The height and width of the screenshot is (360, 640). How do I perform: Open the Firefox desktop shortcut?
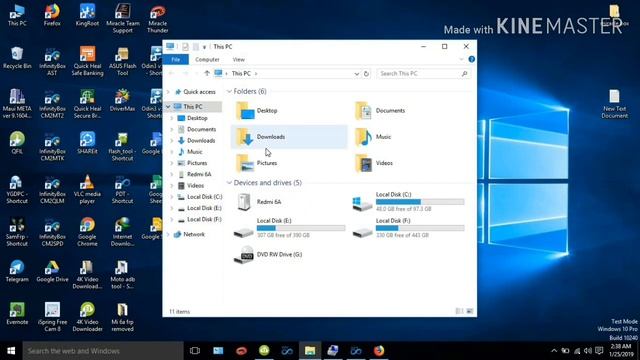[x=52, y=15]
